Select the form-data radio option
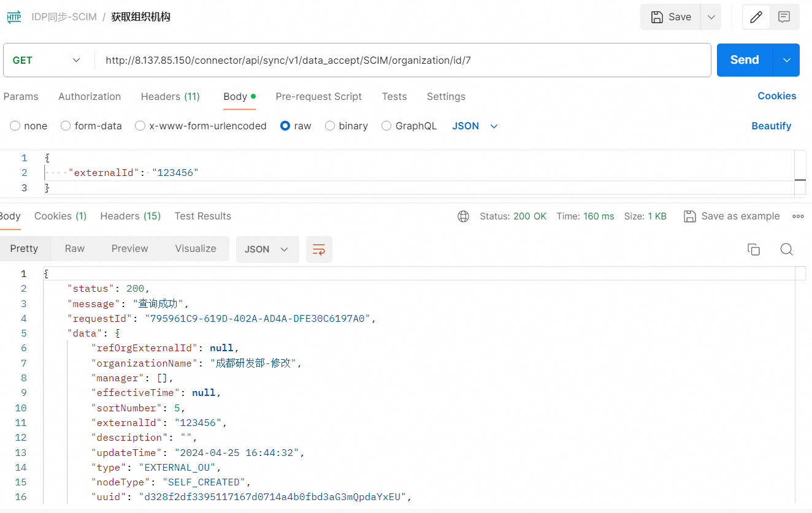The width and height of the screenshot is (812, 513). click(91, 126)
